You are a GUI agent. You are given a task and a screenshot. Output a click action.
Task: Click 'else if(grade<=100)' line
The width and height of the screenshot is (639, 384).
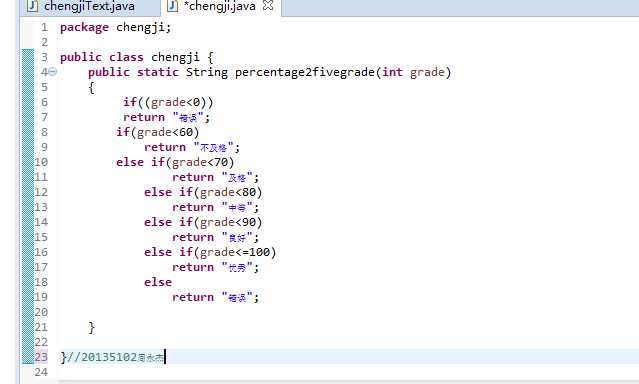210,252
